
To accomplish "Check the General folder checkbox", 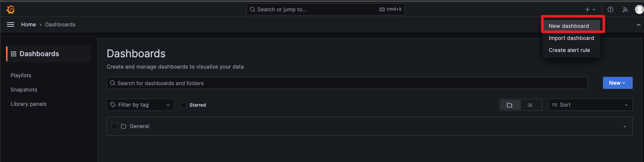I will tap(115, 126).
